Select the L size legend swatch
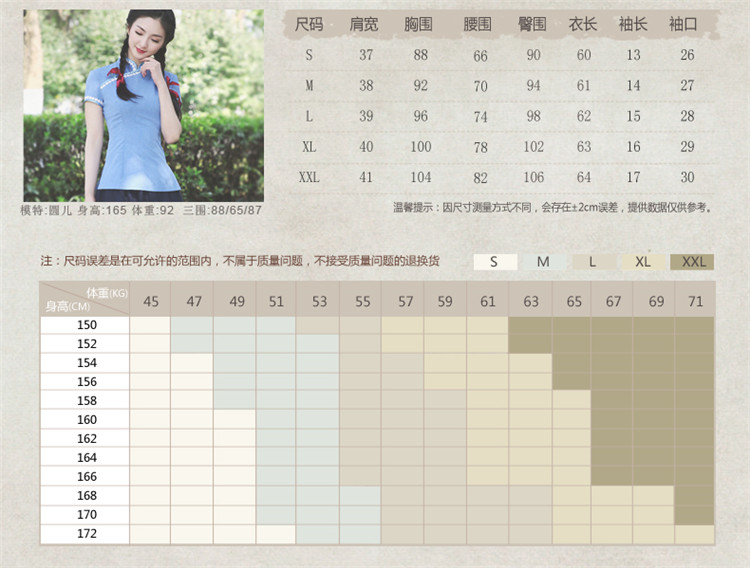 [593, 262]
